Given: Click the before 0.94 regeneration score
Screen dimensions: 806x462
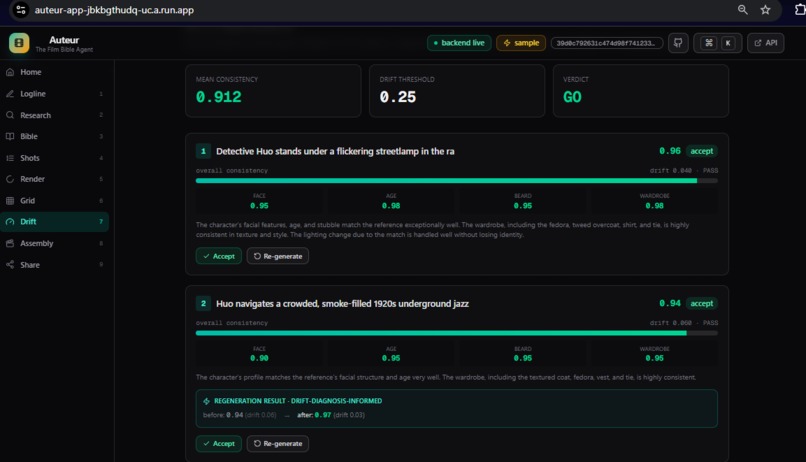Looking at the screenshot, I should tap(234, 415).
